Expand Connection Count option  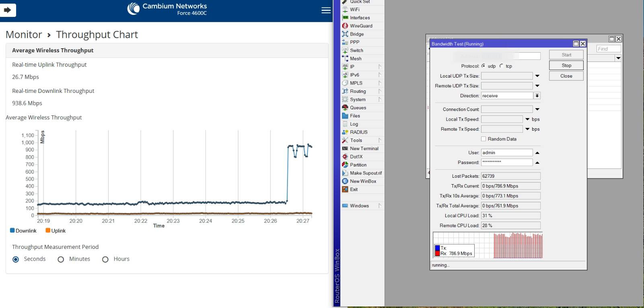coord(537,109)
